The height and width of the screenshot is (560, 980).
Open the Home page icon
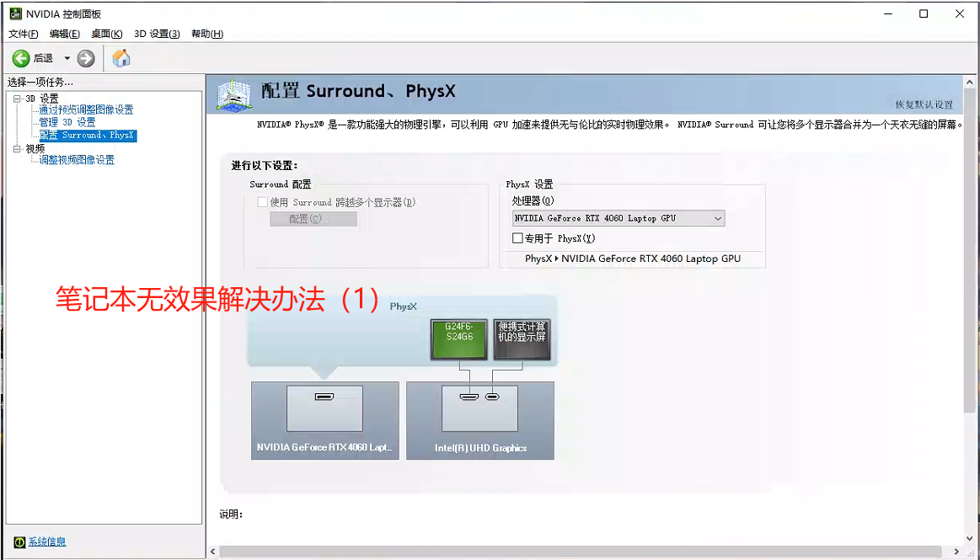[121, 58]
